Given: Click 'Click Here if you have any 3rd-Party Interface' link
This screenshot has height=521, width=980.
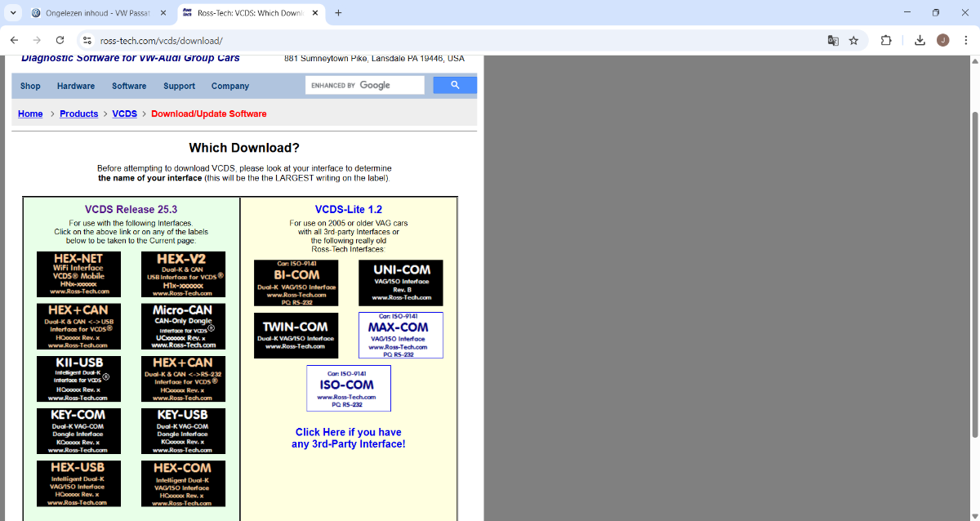Looking at the screenshot, I should [x=349, y=438].
